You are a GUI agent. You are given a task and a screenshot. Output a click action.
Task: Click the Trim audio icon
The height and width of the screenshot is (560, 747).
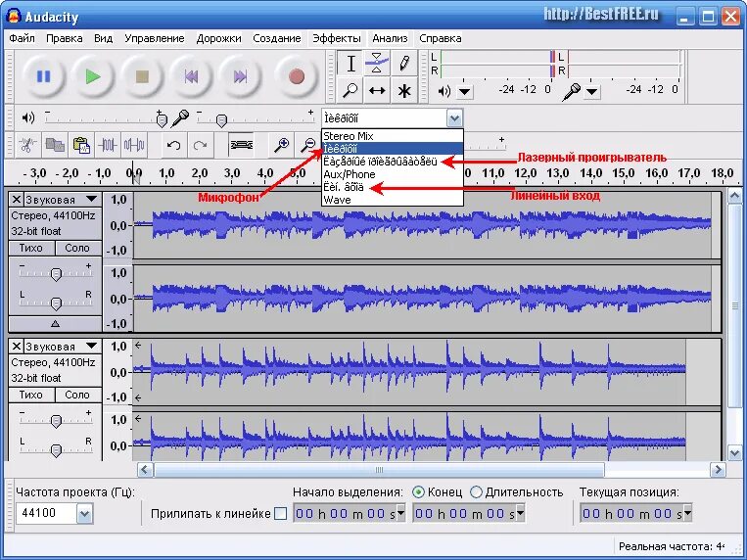click(x=108, y=145)
